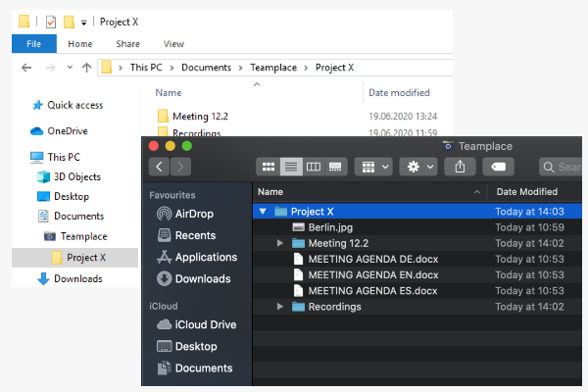The image size is (588, 392).
Task: Open 3D Objects in Explorer sidebar
Action: coord(69,176)
